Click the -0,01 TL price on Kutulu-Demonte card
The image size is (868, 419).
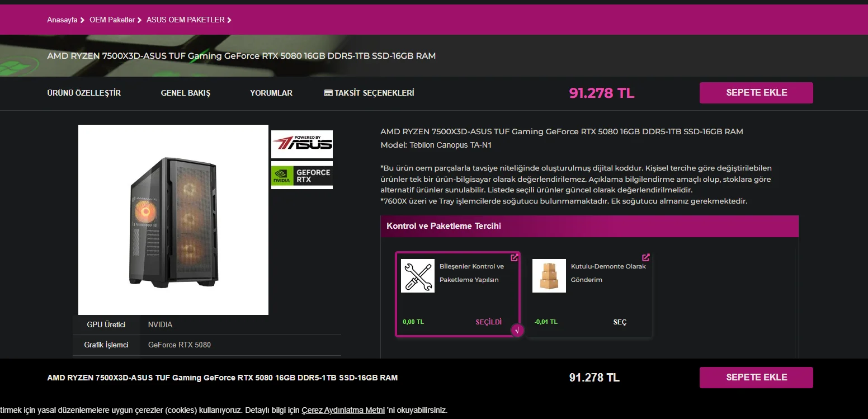click(546, 322)
